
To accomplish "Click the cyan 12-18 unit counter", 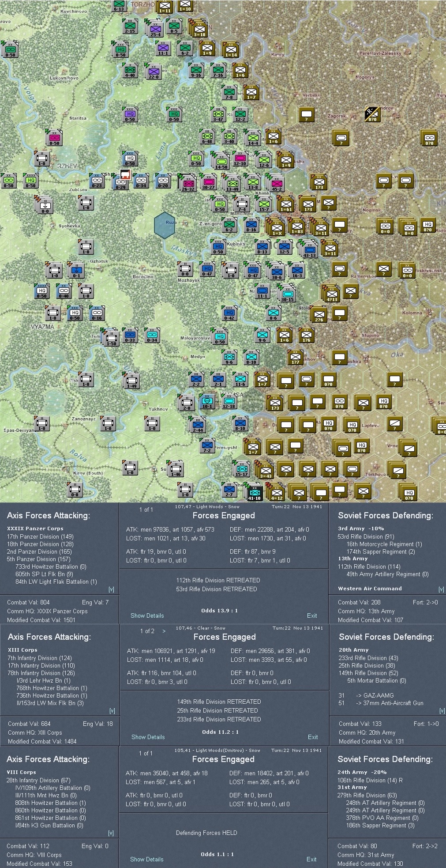I will (x=229, y=400).
